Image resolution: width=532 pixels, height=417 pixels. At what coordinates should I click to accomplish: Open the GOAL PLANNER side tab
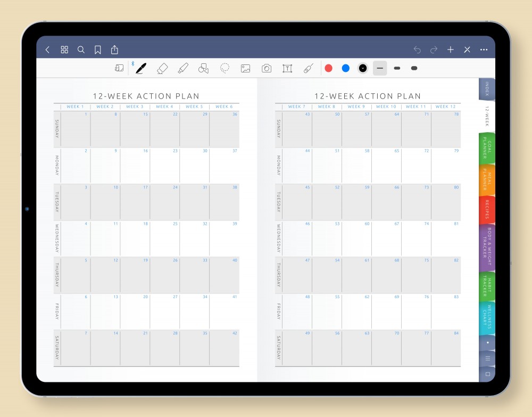487,148
